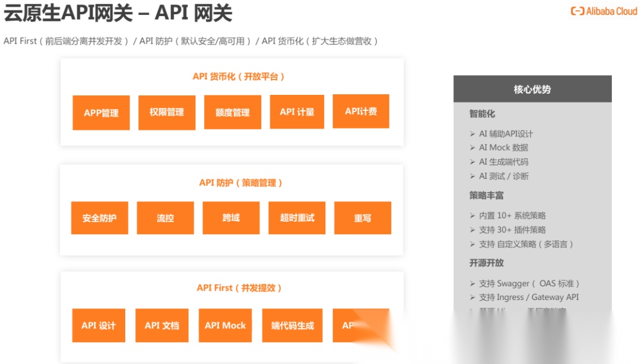This screenshot has width=641, height=364.
Task: Select the 端代码生成 box
Action: (292, 325)
